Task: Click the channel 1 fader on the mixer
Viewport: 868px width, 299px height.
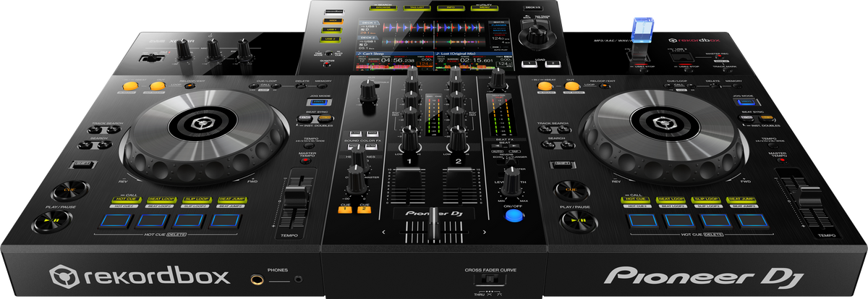Action: click(408, 179)
